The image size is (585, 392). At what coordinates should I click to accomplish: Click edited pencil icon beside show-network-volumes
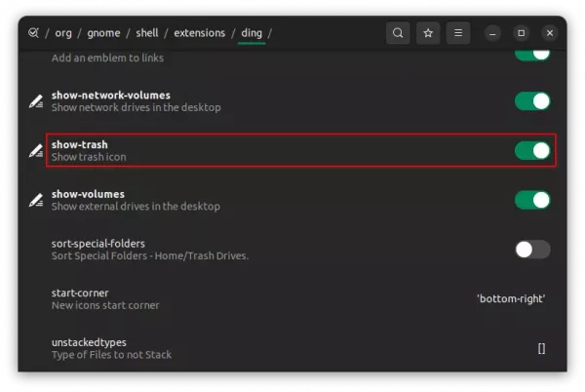(36, 101)
